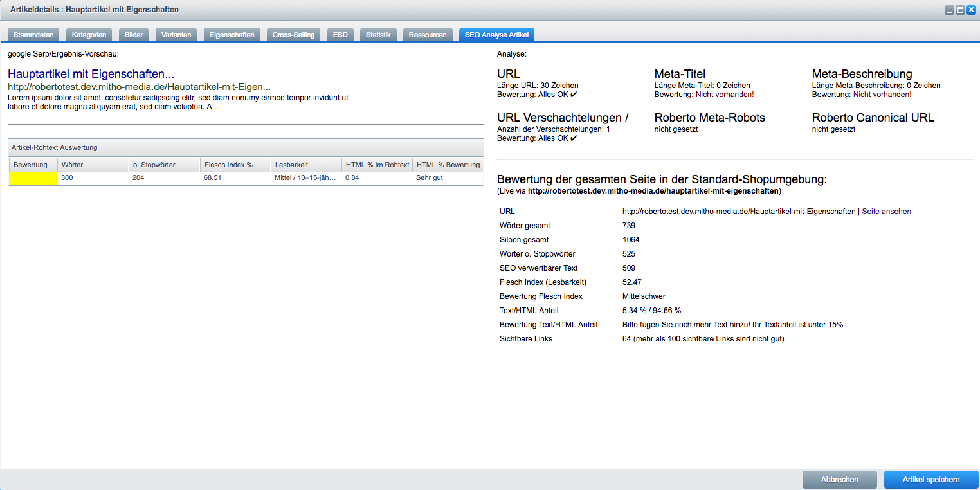Maximize the Artikeldetails window

(x=959, y=10)
